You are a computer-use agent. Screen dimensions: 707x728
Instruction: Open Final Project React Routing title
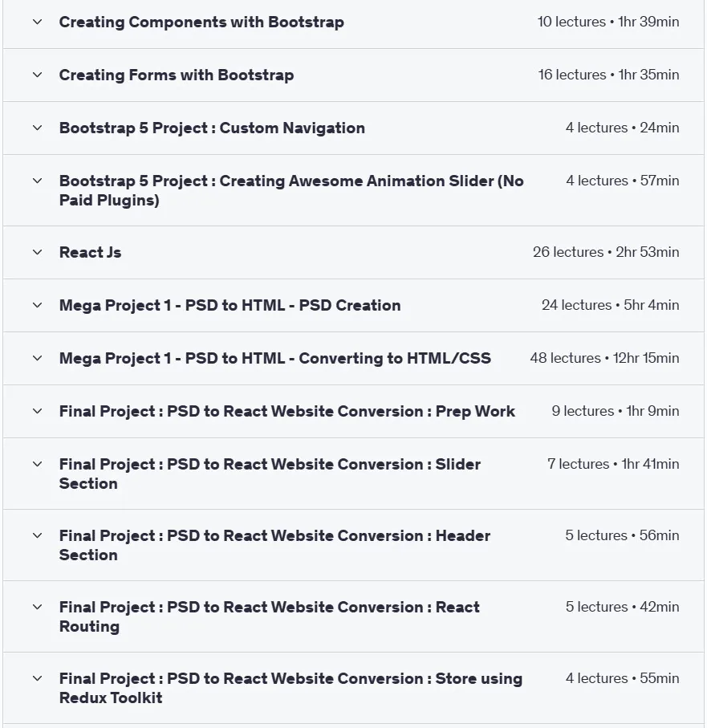coord(270,616)
